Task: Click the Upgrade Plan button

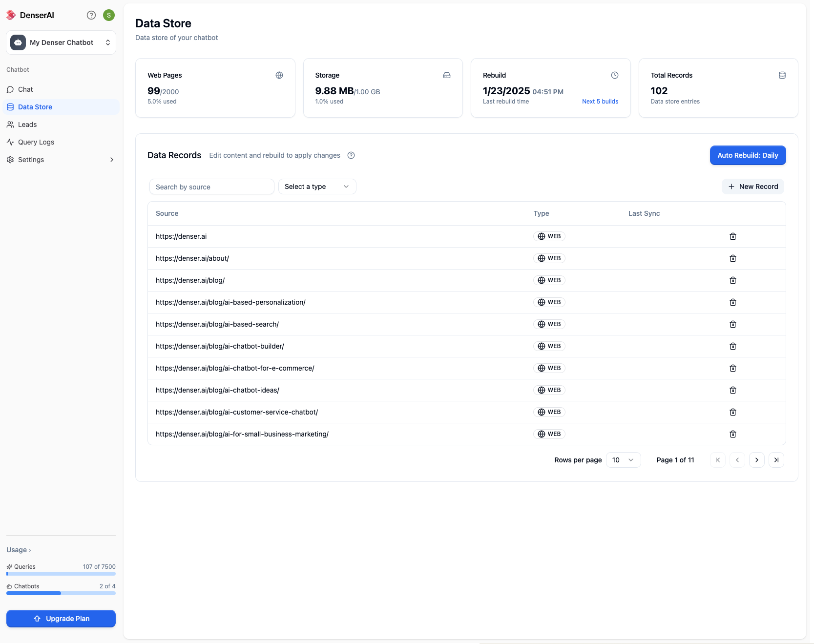Action: 61,619
